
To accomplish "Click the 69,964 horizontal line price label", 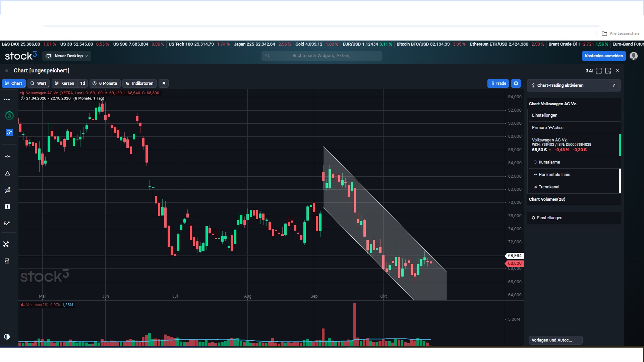I will pyautogui.click(x=514, y=256).
